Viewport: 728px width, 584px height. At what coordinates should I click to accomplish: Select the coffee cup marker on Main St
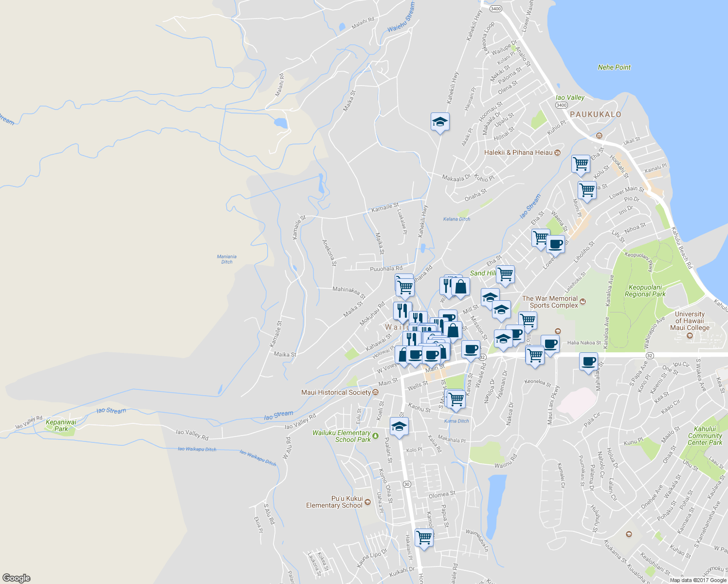431,354
